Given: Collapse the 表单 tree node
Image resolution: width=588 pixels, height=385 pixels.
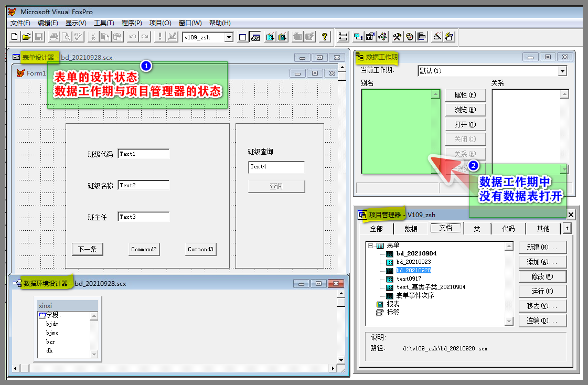Looking at the screenshot, I should click(370, 246).
